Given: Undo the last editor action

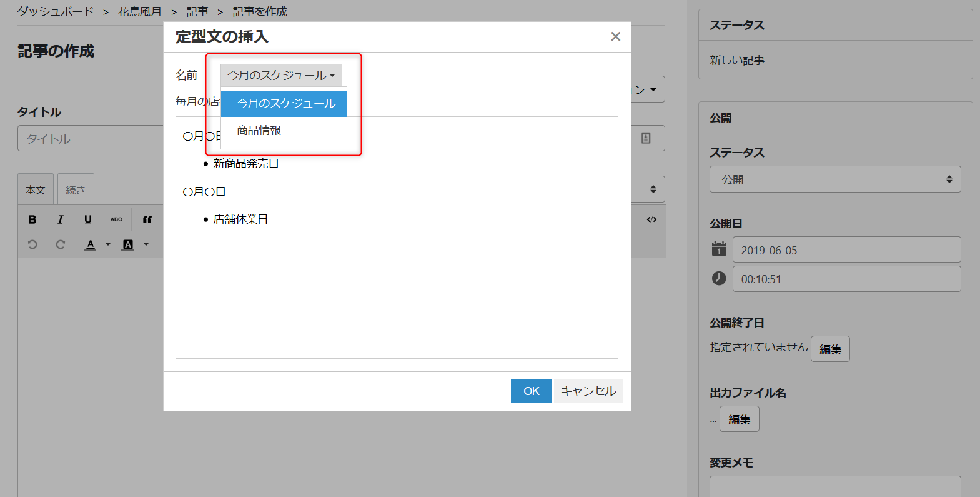Looking at the screenshot, I should [32, 244].
